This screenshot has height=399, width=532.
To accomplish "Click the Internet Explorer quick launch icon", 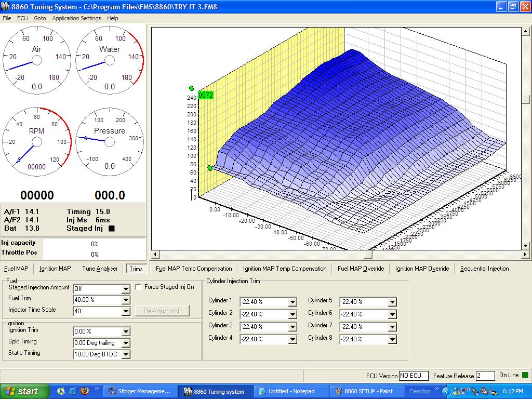I will [x=73, y=391].
